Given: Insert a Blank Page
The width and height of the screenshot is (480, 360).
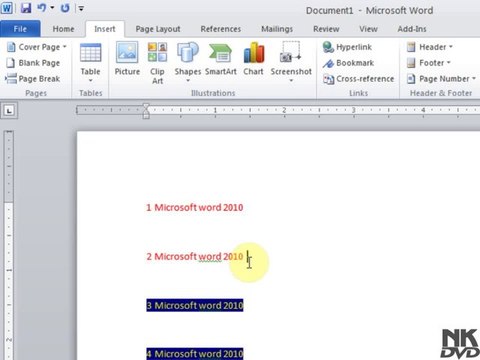Looking at the screenshot, I should click(x=33, y=63).
